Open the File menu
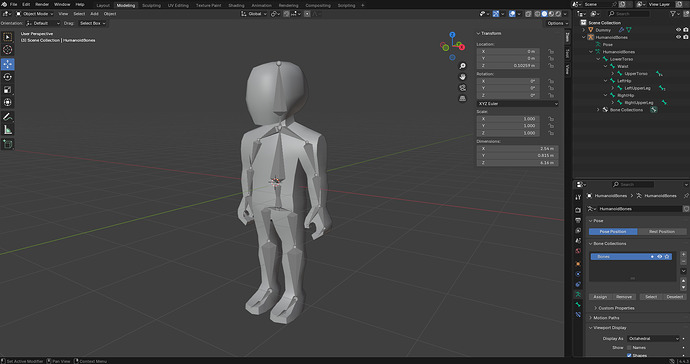 click(14, 4)
